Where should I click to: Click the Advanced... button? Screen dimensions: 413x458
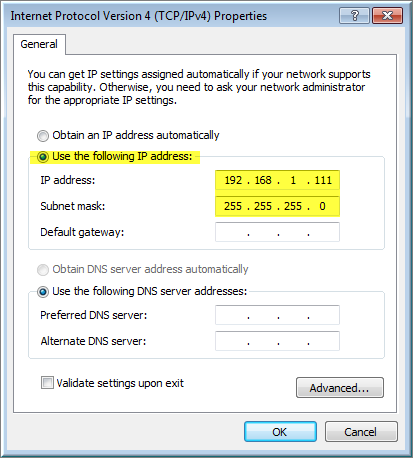point(340,388)
